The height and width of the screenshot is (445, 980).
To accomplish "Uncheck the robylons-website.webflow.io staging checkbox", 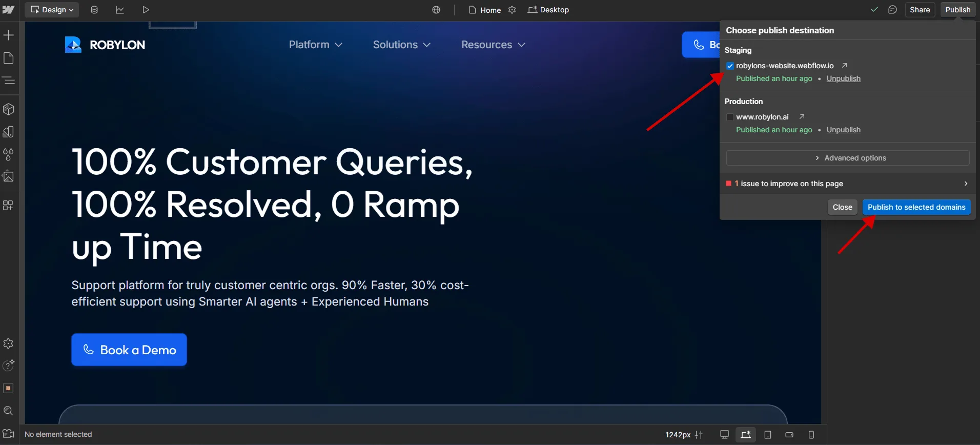I will click(x=730, y=66).
